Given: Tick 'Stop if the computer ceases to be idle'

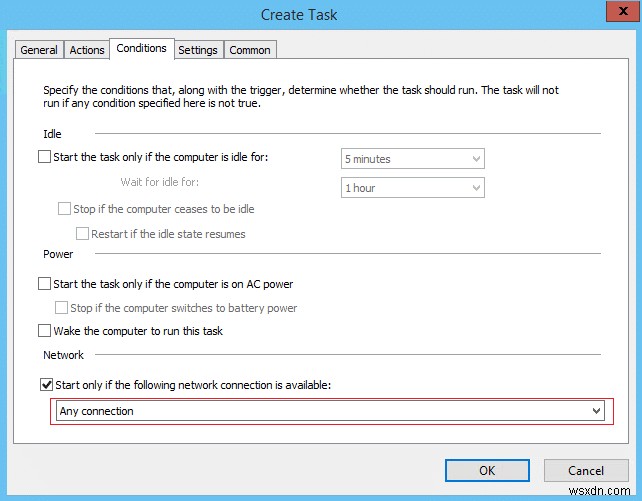Looking at the screenshot, I should point(64,209).
